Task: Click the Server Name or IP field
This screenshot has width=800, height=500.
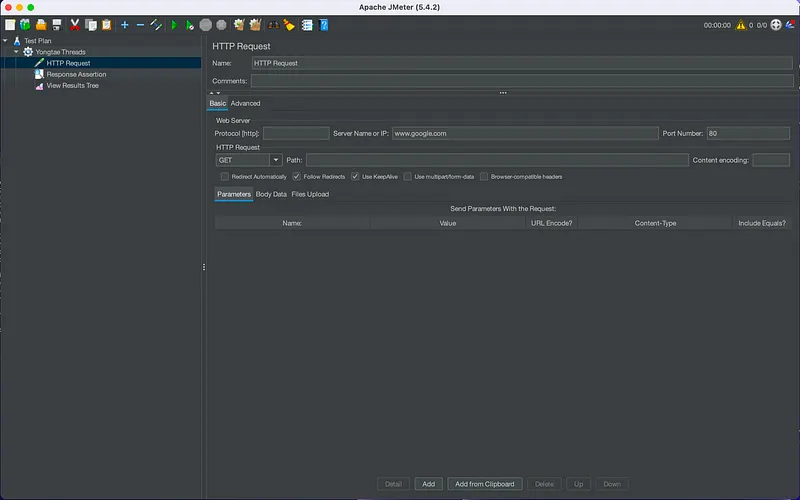Action: point(523,133)
